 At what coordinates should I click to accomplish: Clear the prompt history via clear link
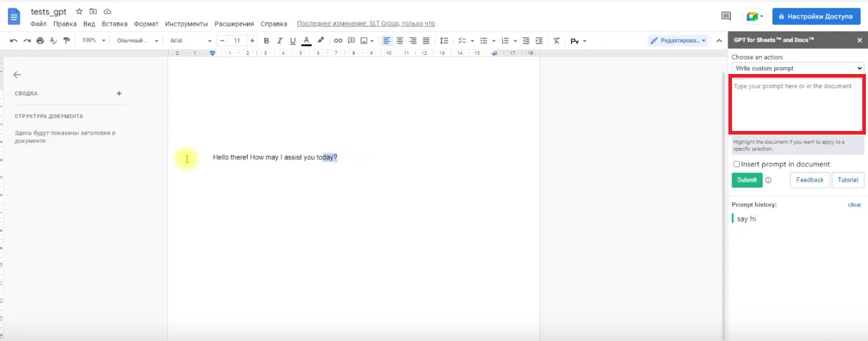coord(854,204)
